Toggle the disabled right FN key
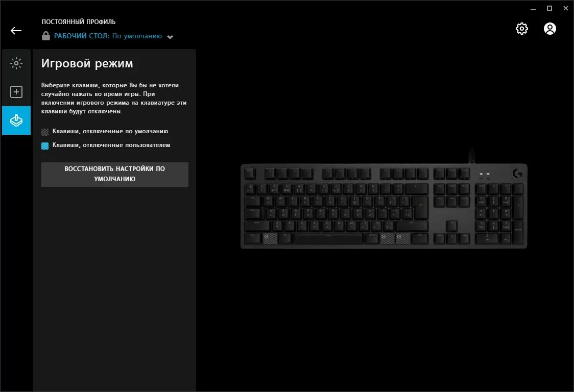 387,238
